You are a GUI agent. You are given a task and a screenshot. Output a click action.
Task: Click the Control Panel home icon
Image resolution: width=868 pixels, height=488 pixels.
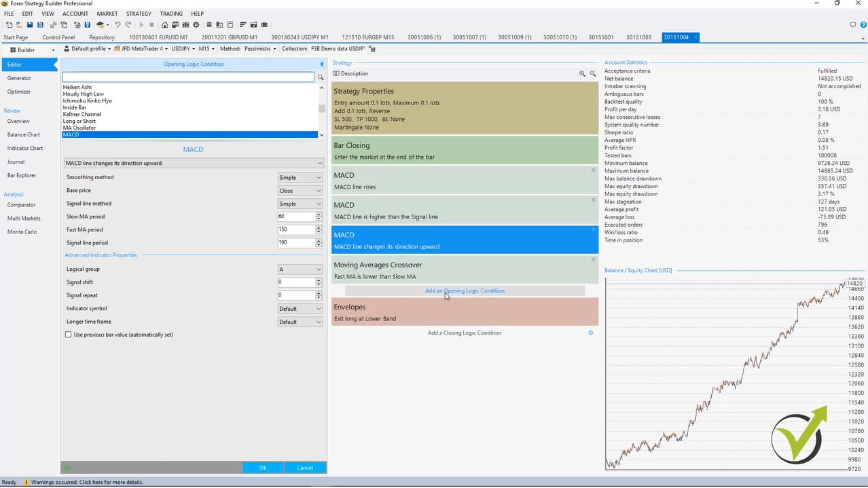(x=165, y=24)
